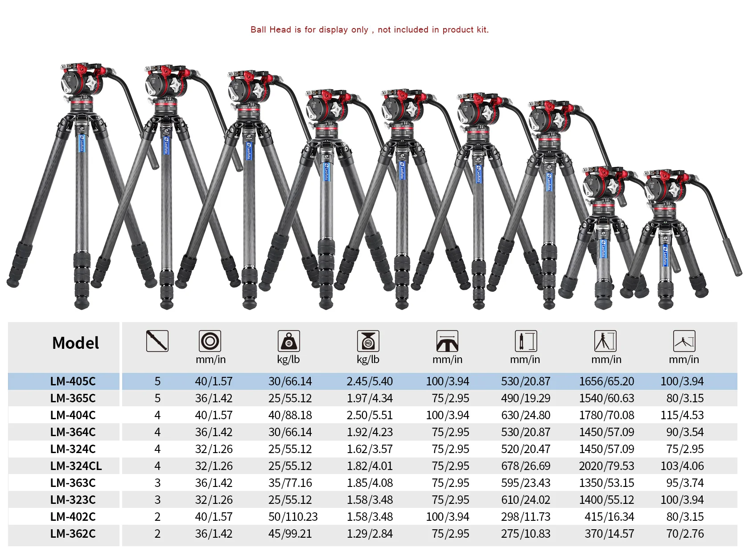The width and height of the screenshot is (749, 560).
Task: Click 1656/65.20 max height value
Action: coord(606,381)
